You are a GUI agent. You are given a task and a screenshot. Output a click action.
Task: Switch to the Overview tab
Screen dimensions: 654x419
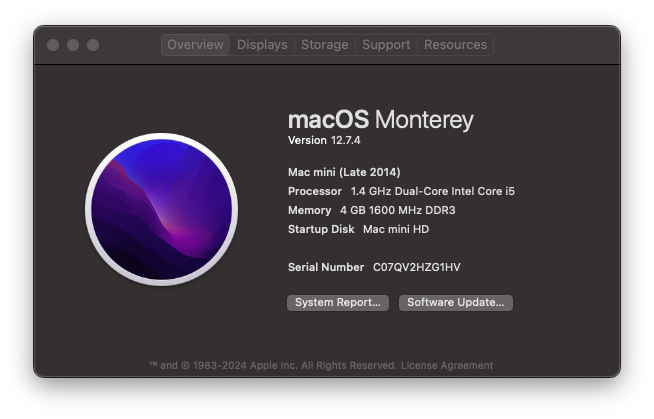tap(195, 45)
